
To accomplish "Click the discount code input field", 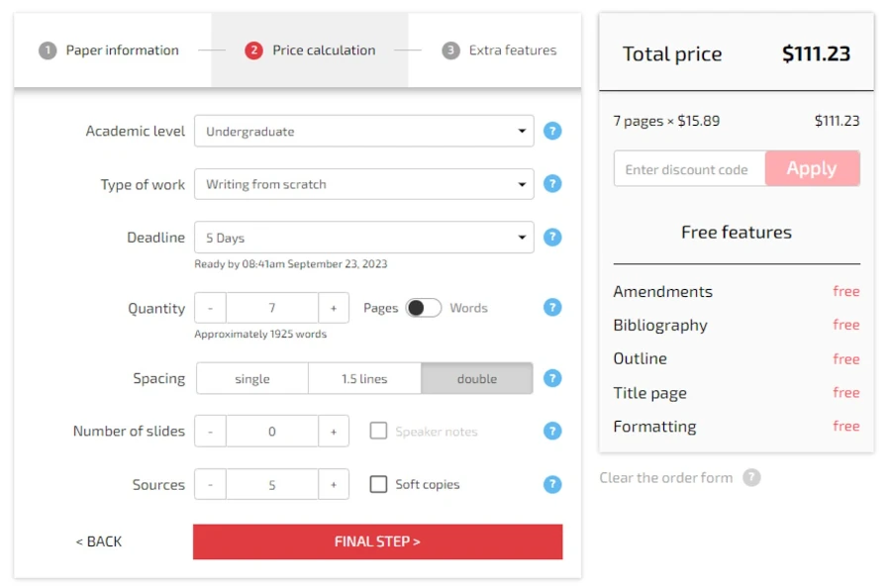I will (x=689, y=169).
